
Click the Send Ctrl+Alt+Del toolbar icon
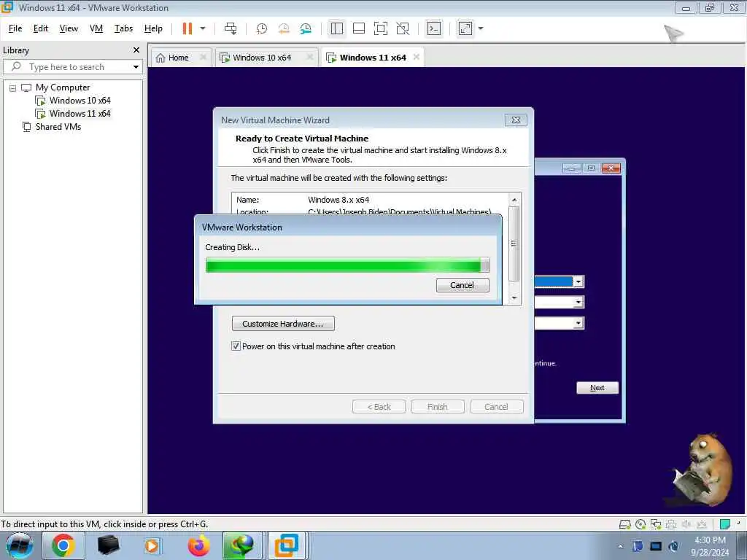[x=231, y=28]
